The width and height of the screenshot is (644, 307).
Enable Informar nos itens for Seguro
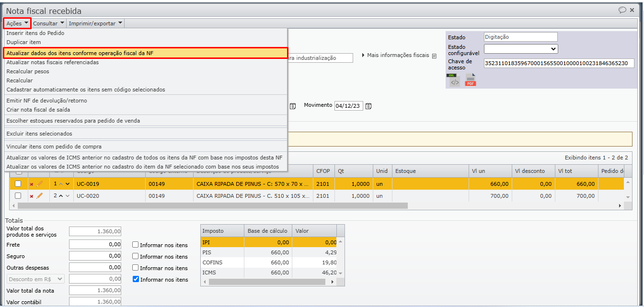tap(136, 256)
